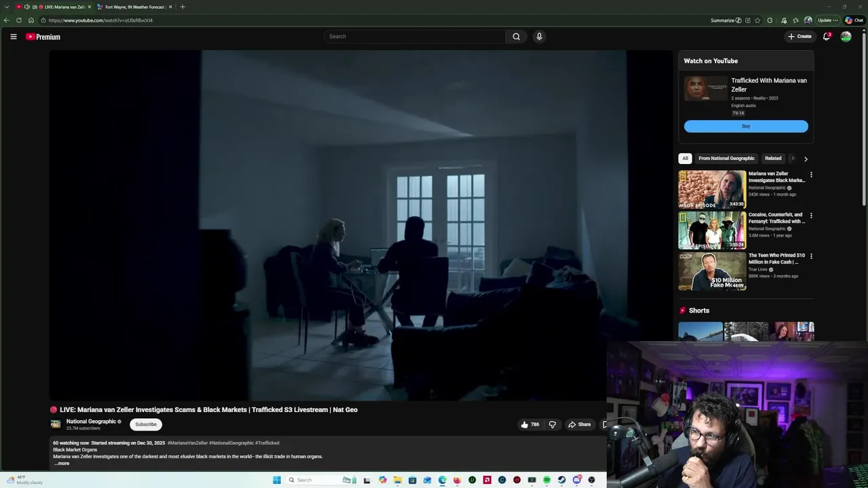Open tab search dropdown arrow
The width and height of the screenshot is (868, 488).
pos(7,7)
